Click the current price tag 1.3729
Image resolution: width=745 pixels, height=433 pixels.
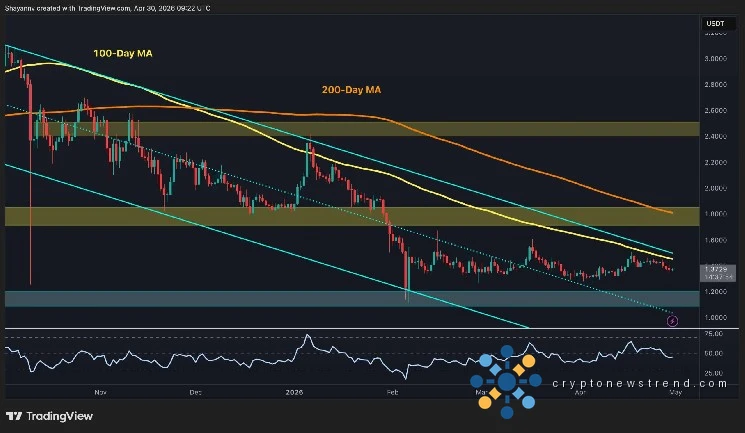[718, 273]
